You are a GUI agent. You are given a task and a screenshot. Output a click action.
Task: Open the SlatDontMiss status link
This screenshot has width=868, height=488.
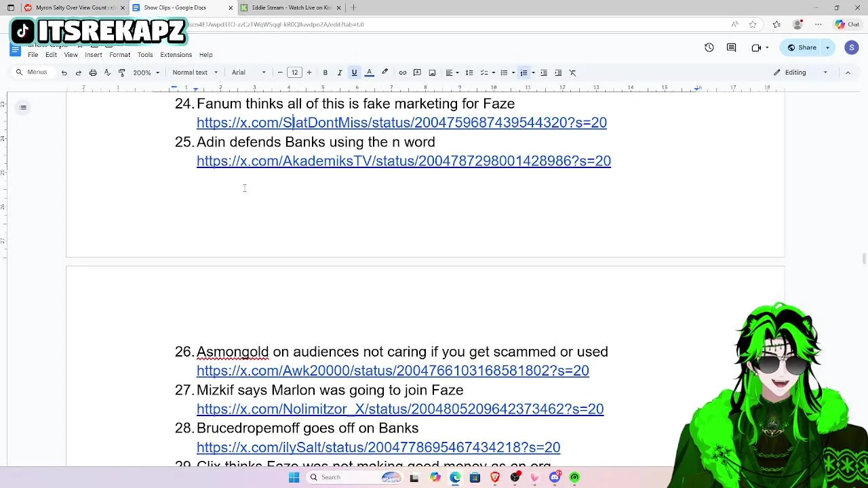tap(401, 123)
